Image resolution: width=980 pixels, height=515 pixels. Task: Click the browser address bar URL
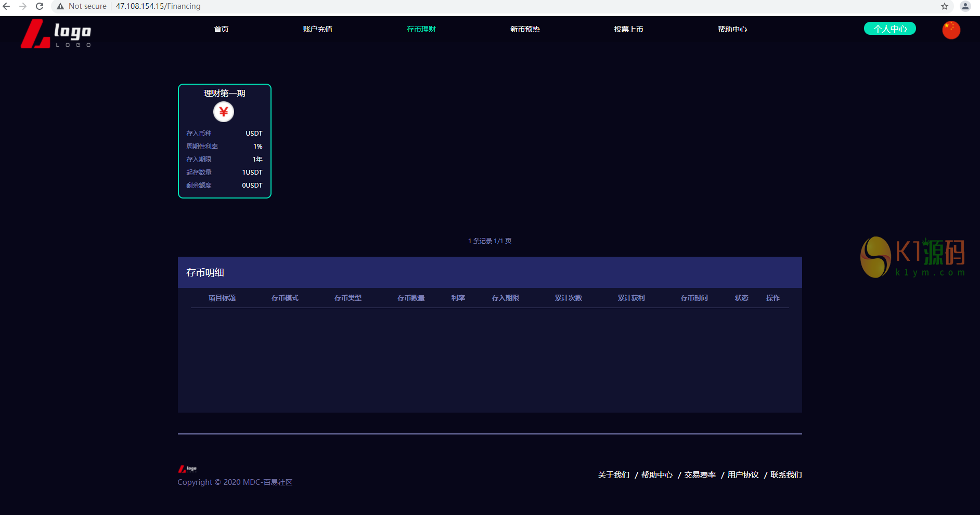click(158, 6)
